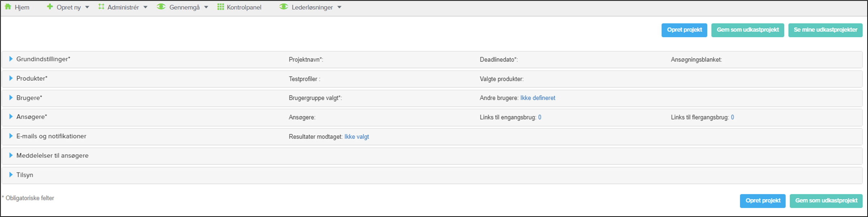Click the Kontrolpanel grid icon

click(x=221, y=7)
